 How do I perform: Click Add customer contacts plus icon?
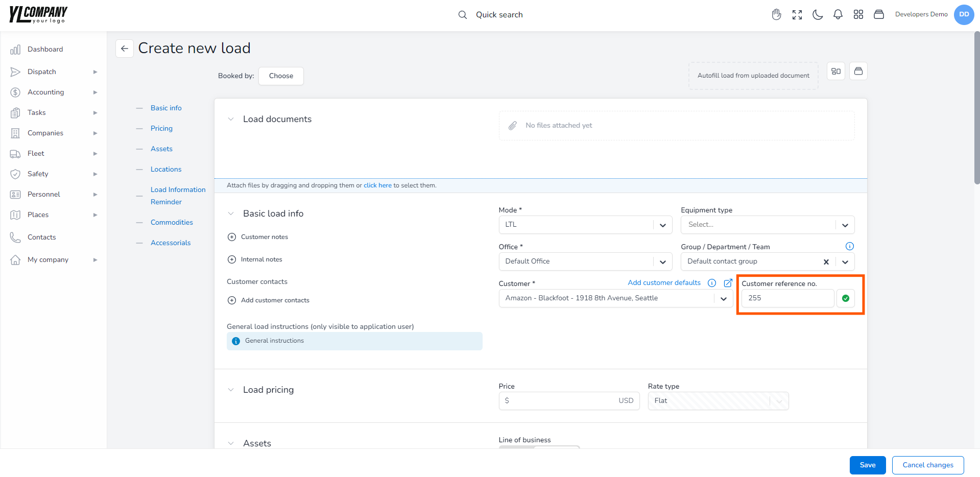click(x=232, y=300)
